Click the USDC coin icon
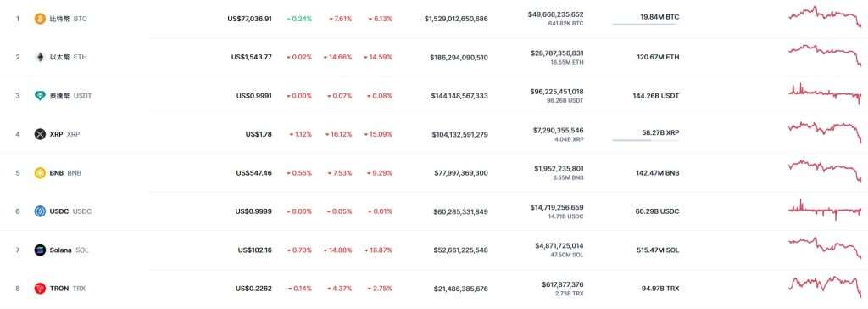This screenshot has height=309, width=868. tap(40, 211)
